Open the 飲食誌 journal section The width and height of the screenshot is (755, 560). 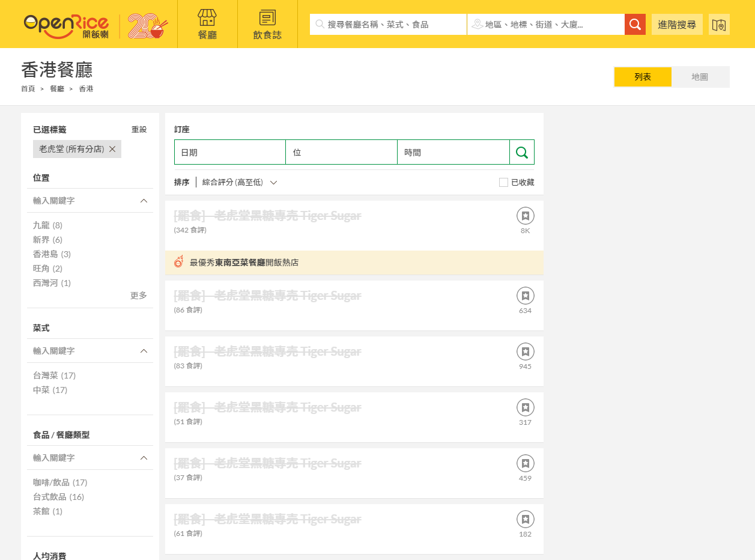pyautogui.click(x=267, y=24)
